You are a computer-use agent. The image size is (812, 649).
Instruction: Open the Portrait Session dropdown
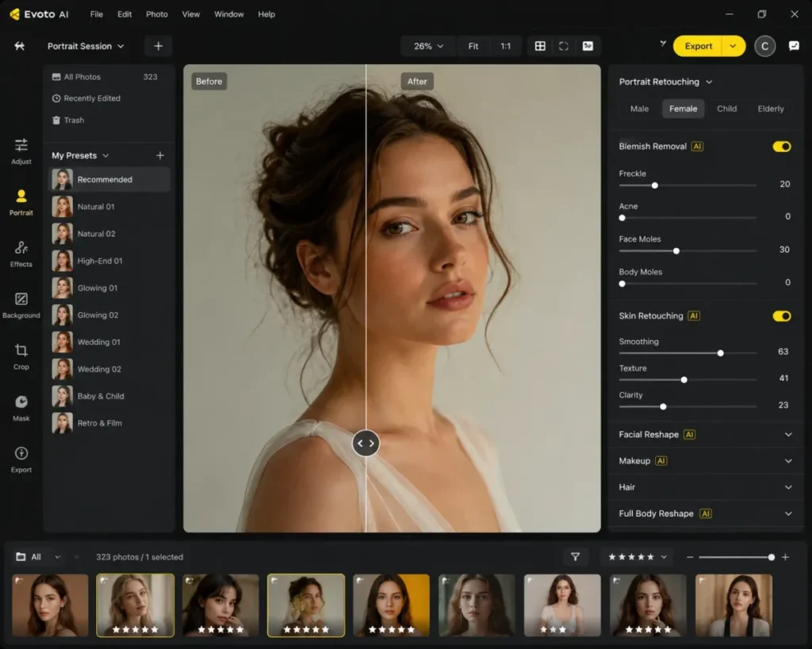pos(86,46)
